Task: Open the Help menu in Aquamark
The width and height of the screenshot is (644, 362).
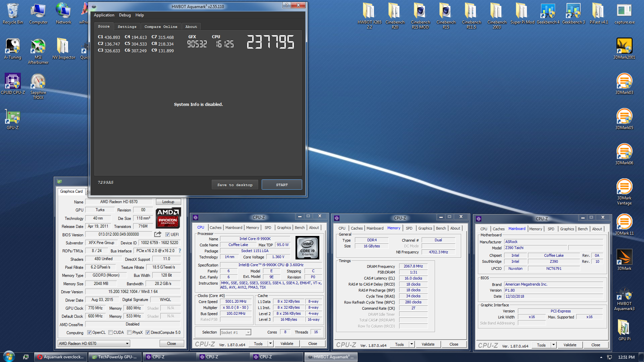Action: tap(140, 15)
